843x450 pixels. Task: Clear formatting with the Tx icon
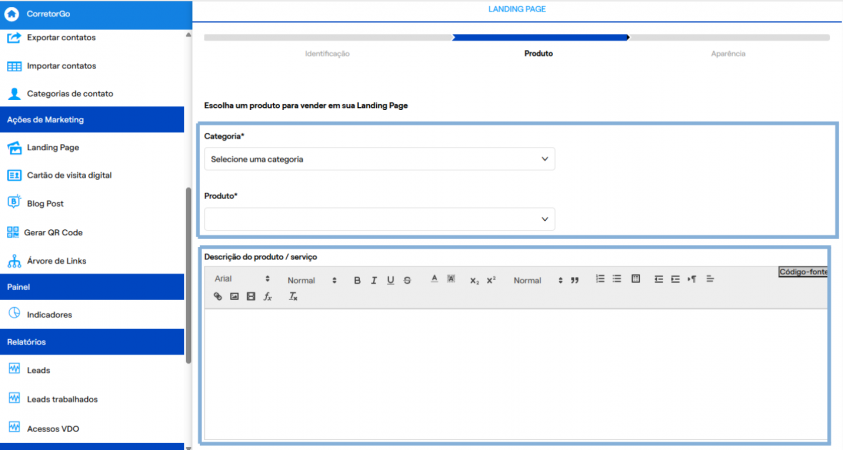pyautogui.click(x=293, y=296)
